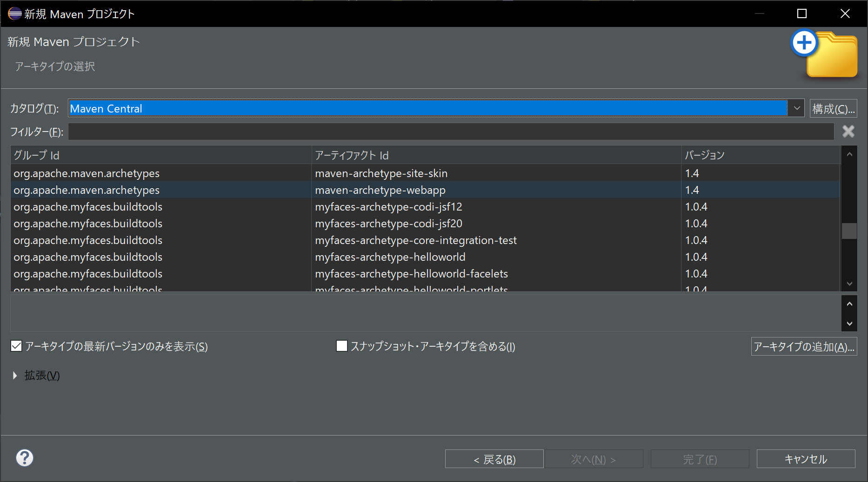
Task: Select the myfaces-archetype-codi-jsf12 row
Action: click(x=425, y=206)
